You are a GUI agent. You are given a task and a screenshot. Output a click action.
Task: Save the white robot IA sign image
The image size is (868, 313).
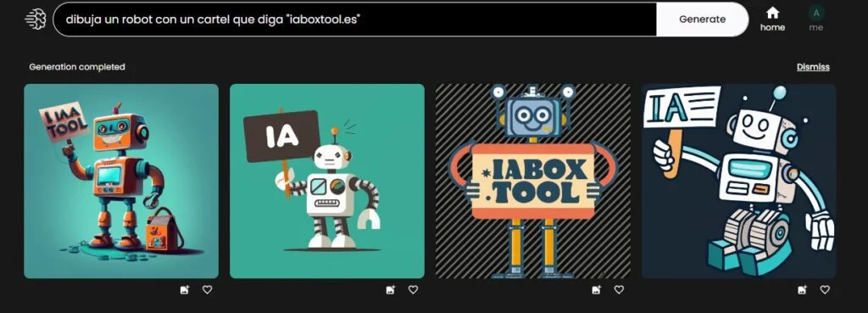point(390,290)
